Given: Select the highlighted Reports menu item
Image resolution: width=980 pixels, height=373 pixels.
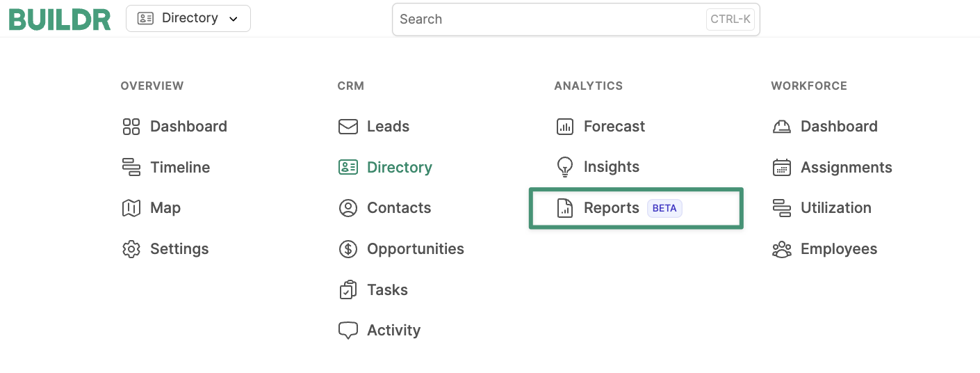Looking at the screenshot, I should pos(636,208).
